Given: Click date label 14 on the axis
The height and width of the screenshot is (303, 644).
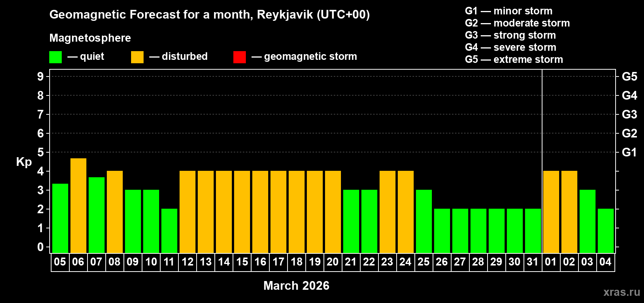Looking at the screenshot, I should click(x=224, y=262).
